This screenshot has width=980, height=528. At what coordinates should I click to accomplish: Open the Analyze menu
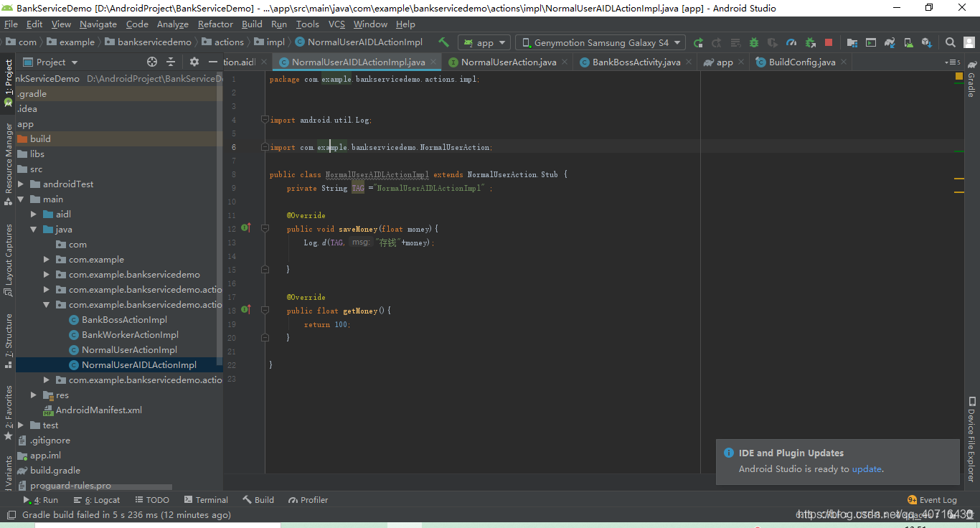tap(173, 24)
